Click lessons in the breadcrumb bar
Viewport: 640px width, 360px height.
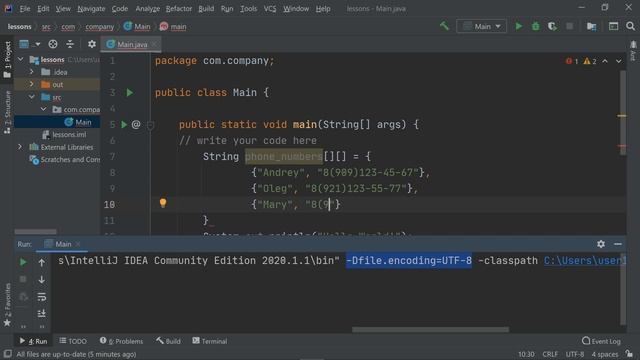coord(19,27)
